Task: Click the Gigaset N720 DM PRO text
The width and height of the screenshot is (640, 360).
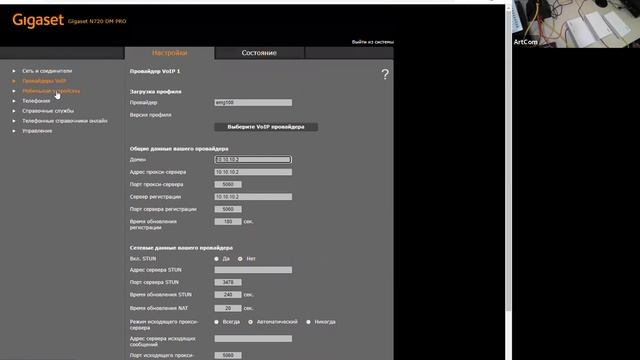Action: [97, 21]
